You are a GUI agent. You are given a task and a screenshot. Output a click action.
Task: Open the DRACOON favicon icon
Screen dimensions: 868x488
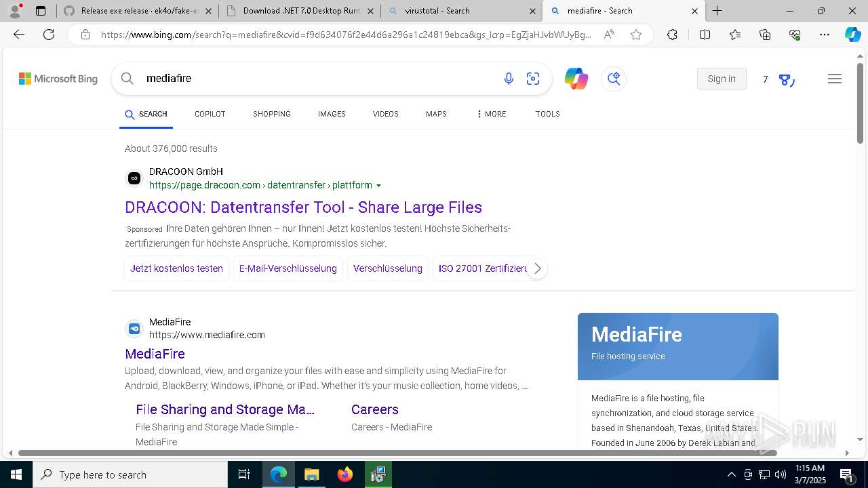pos(134,178)
